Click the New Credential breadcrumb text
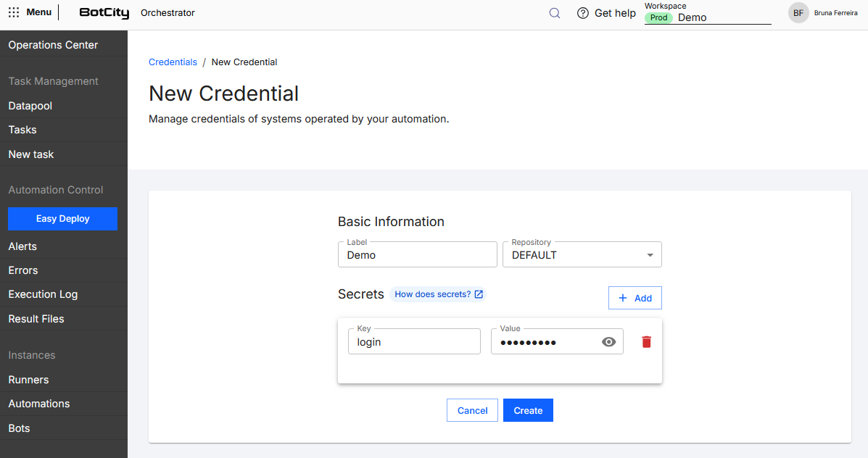The image size is (868, 458). pos(244,62)
